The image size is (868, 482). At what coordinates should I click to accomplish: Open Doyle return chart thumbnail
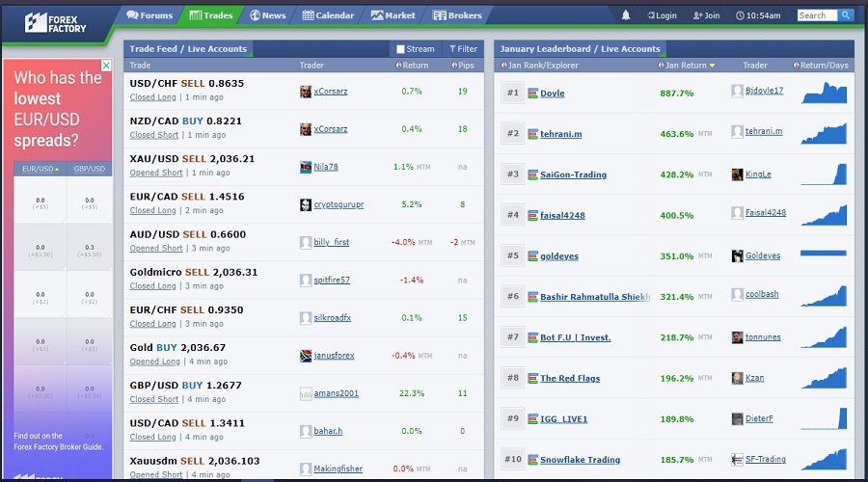825,93
